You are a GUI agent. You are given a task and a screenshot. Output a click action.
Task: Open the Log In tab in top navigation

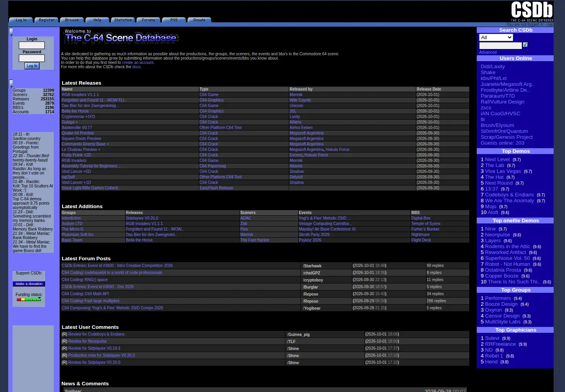point(21,20)
